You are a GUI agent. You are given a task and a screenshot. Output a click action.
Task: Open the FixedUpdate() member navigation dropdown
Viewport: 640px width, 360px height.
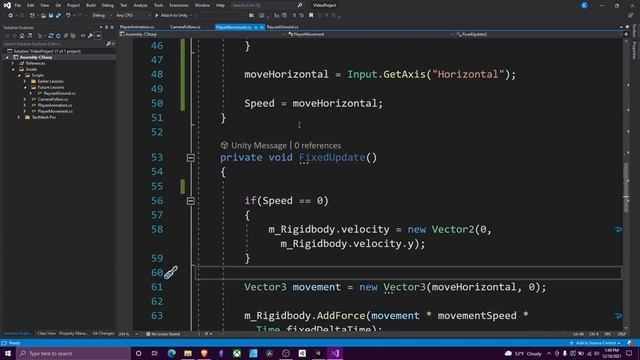pos(539,34)
